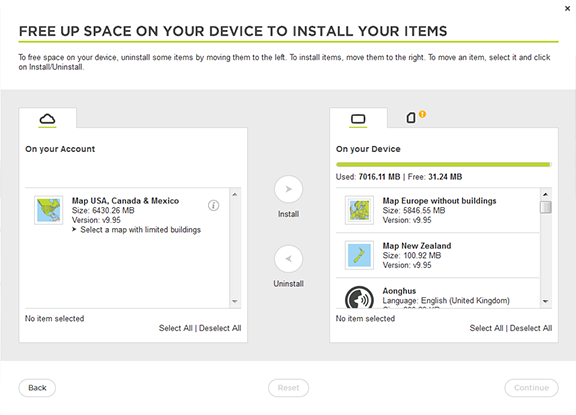Click the 'Install' label under the arrow
Screen dimensions: 576x415
(x=288, y=214)
